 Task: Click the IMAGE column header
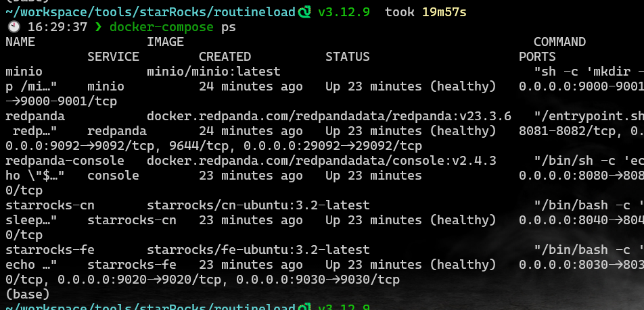[x=165, y=42]
